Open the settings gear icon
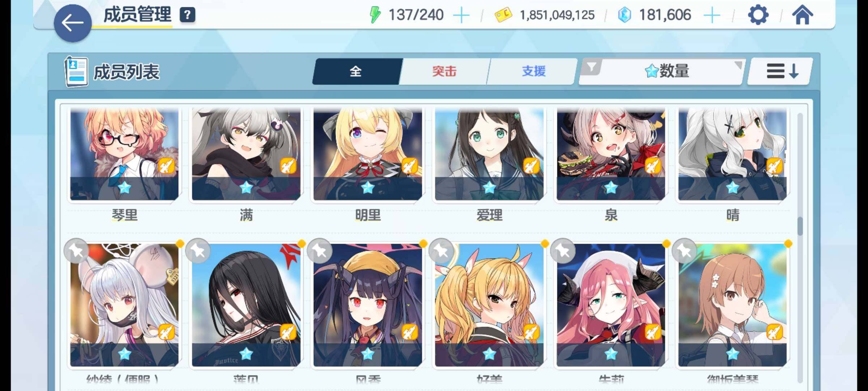Image resolution: width=868 pixels, height=391 pixels. coord(758,15)
